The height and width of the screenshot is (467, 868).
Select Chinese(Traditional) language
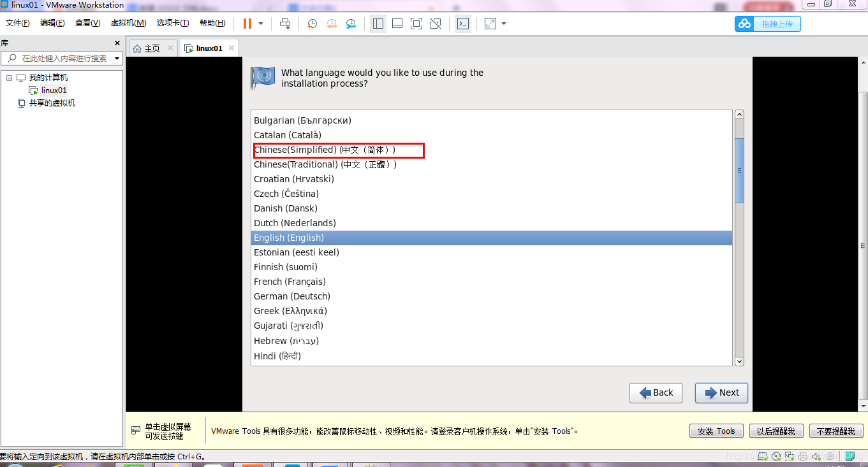click(x=491, y=164)
